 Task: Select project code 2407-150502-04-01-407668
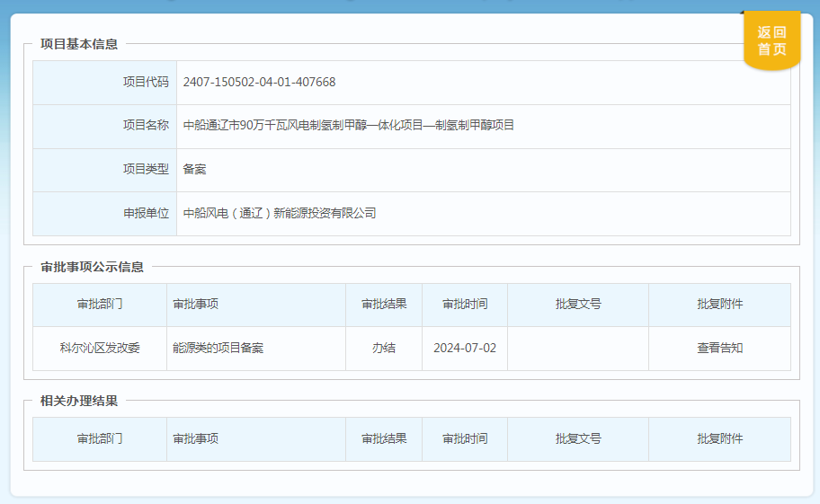click(259, 82)
